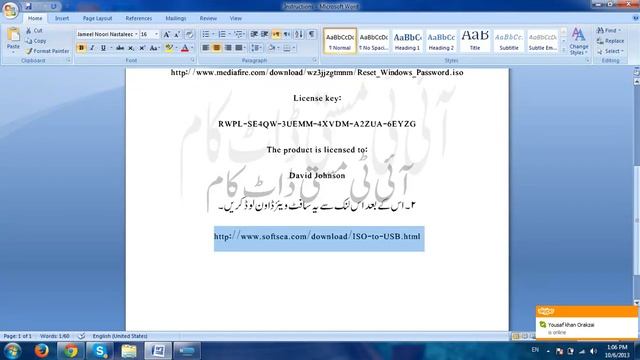Image resolution: width=640 pixels, height=360 pixels.
Task: Open the Change Case menu
Action: click(154, 48)
